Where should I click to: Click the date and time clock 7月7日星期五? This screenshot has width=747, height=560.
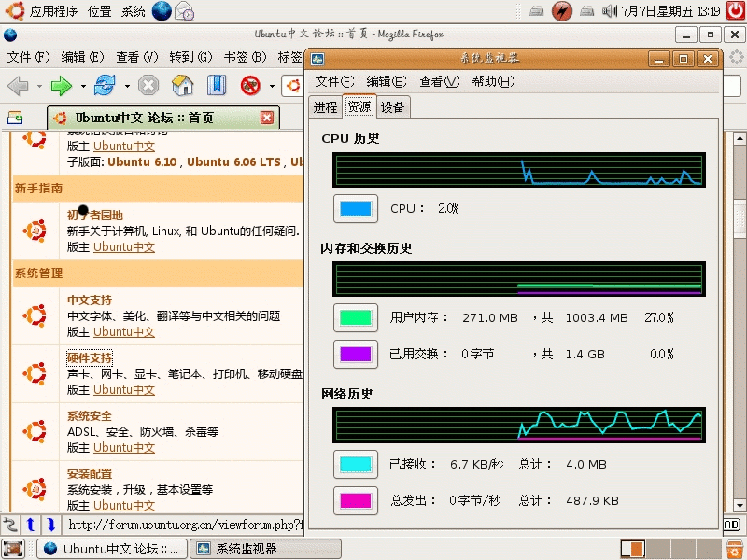(670, 11)
